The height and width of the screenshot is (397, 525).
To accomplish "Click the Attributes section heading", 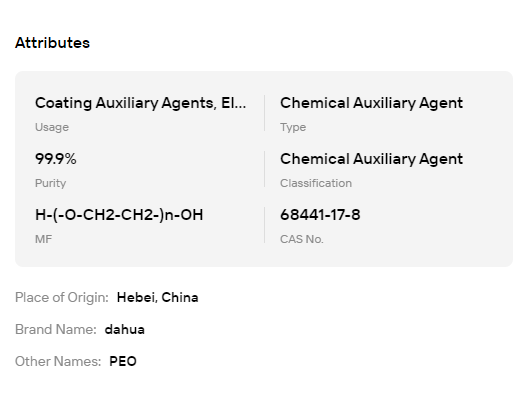I will point(53,43).
